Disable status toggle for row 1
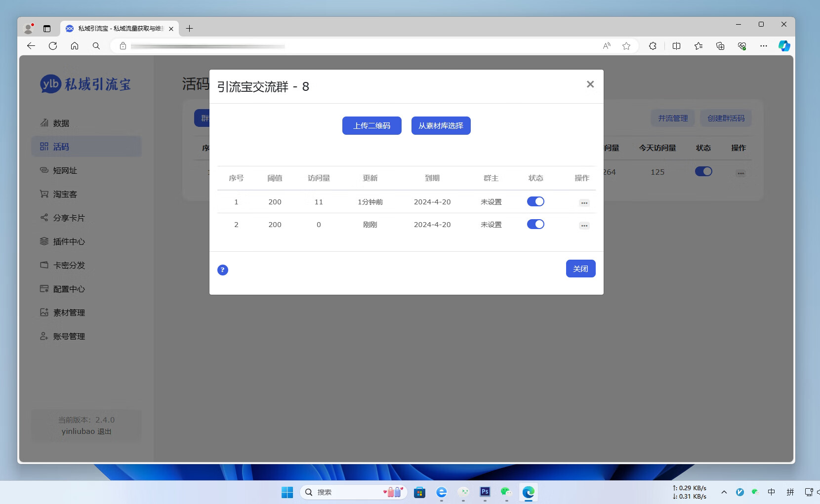The image size is (820, 504). 536,201
